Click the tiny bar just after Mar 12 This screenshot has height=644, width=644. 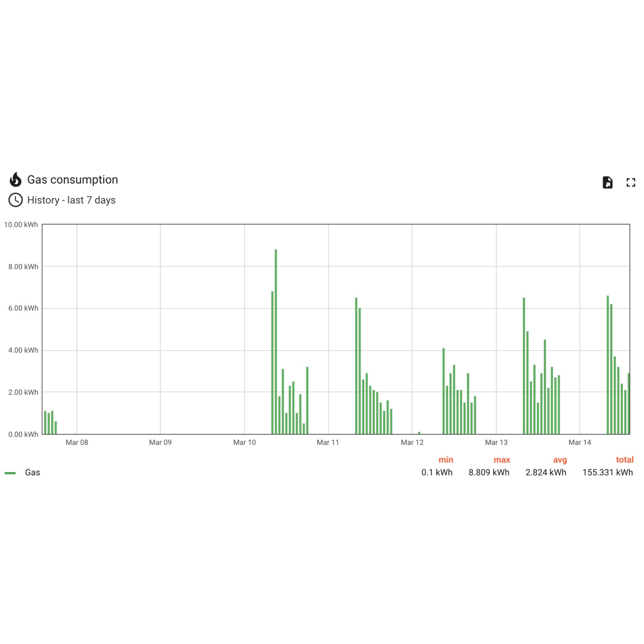(419, 433)
